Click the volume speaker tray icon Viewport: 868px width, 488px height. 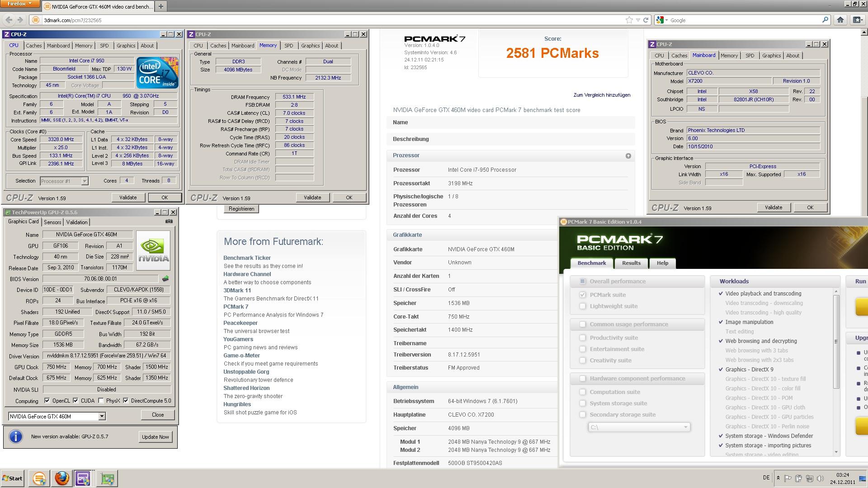(x=820, y=478)
